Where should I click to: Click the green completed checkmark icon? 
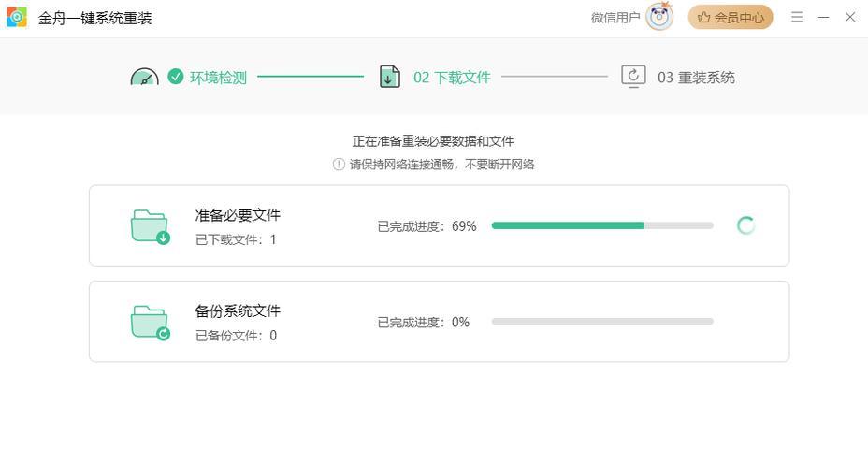(176, 77)
